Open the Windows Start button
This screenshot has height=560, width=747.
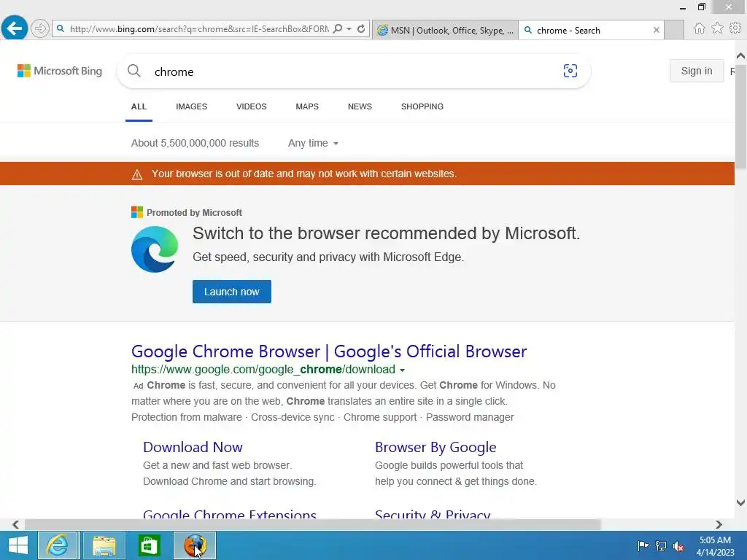[x=18, y=545]
